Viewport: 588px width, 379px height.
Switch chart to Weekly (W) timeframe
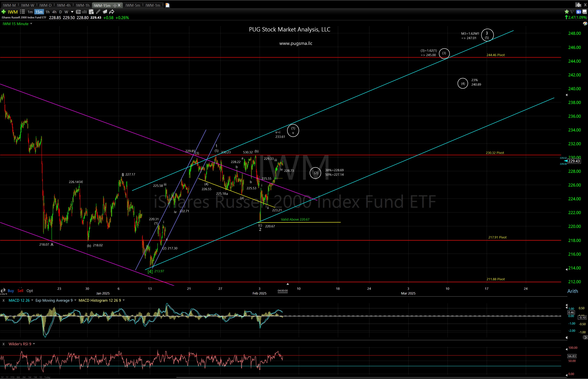coord(66,12)
